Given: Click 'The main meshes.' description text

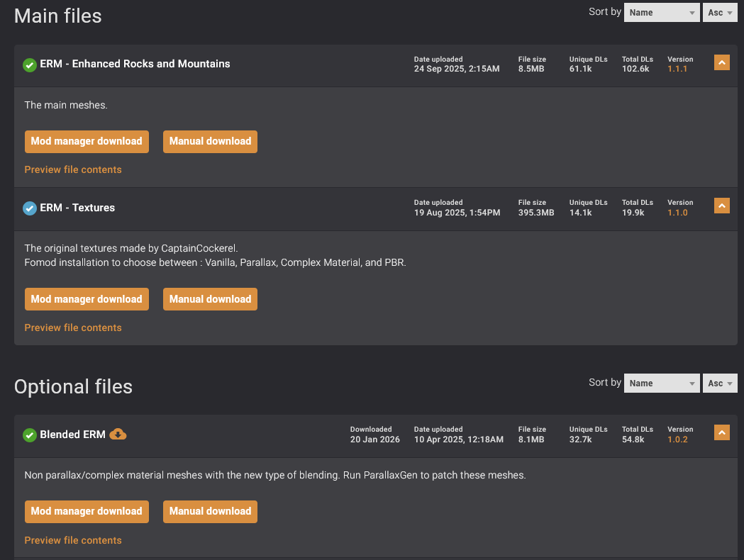Looking at the screenshot, I should click(x=66, y=106).
